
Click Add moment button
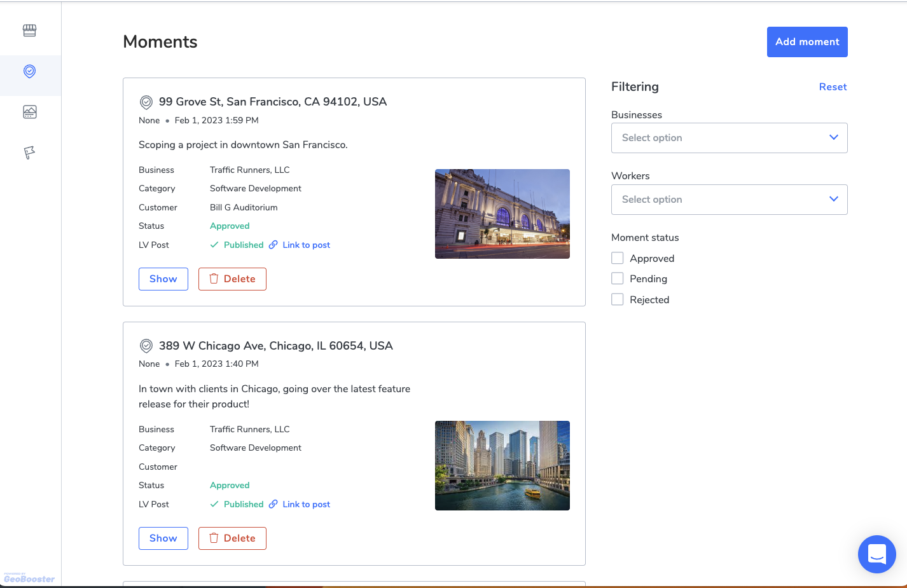(x=807, y=42)
